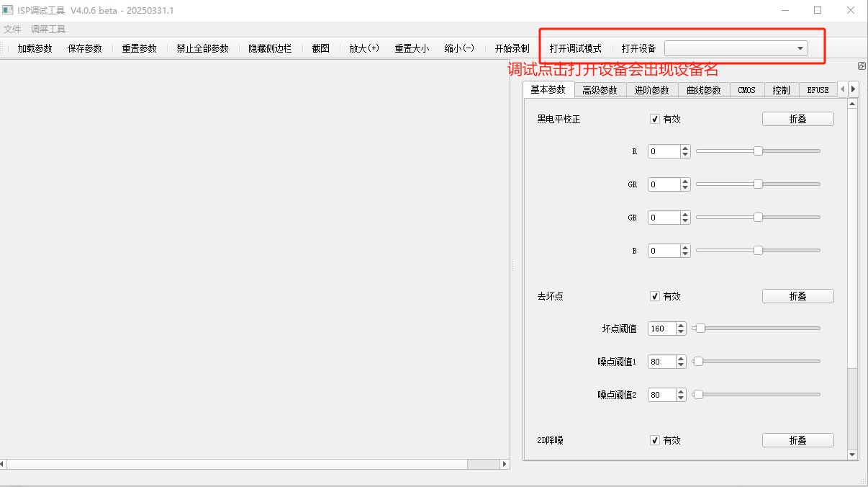Decrease the B value with down arrow
The image size is (868, 487).
[685, 254]
